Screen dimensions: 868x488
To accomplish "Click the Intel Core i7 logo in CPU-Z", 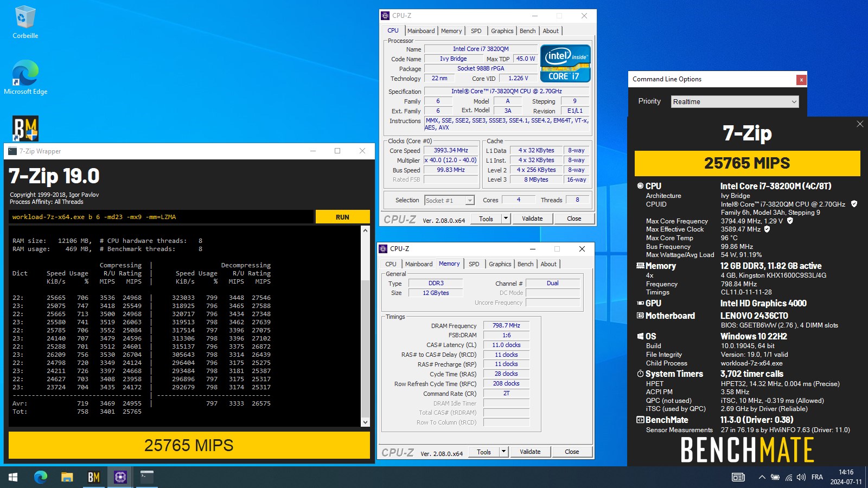I will point(565,63).
